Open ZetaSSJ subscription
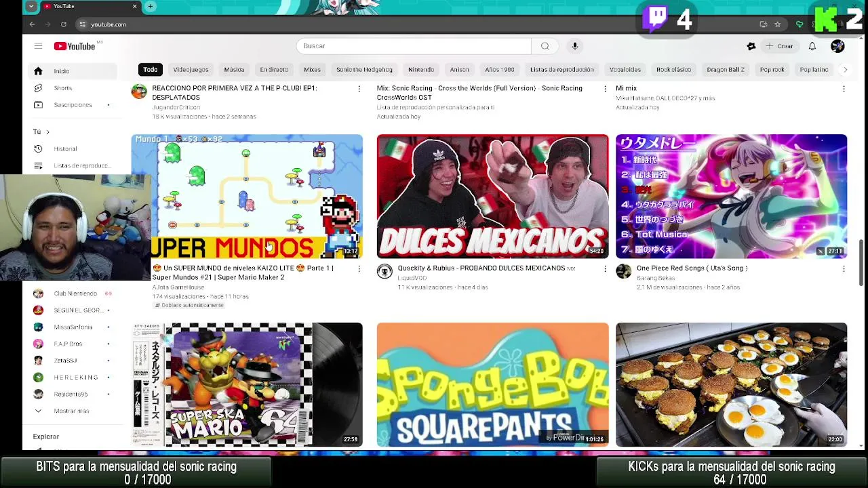This screenshot has height=488, width=868. tap(73, 361)
